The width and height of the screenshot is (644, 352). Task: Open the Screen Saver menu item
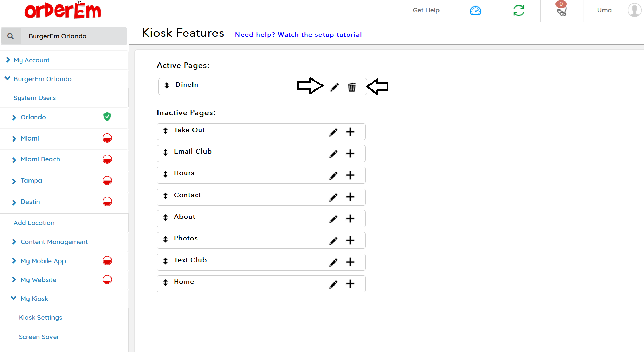(x=39, y=337)
